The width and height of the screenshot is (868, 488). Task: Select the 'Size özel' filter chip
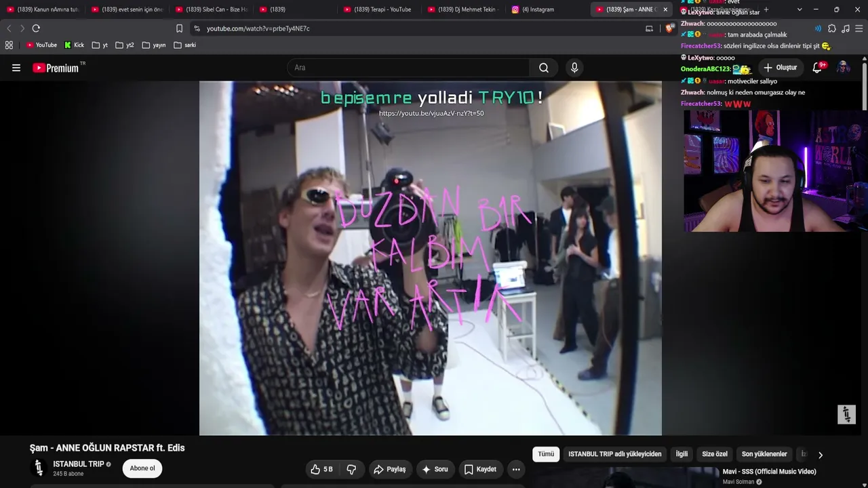click(715, 454)
